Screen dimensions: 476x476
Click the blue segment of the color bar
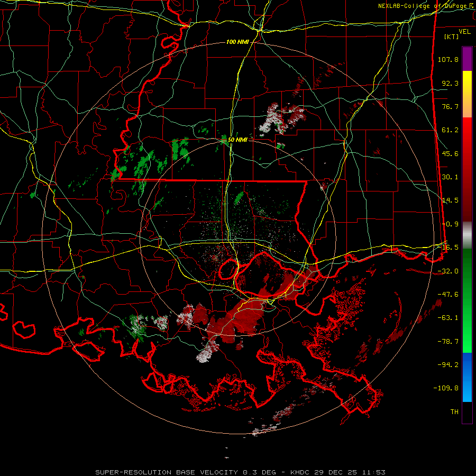(467, 377)
